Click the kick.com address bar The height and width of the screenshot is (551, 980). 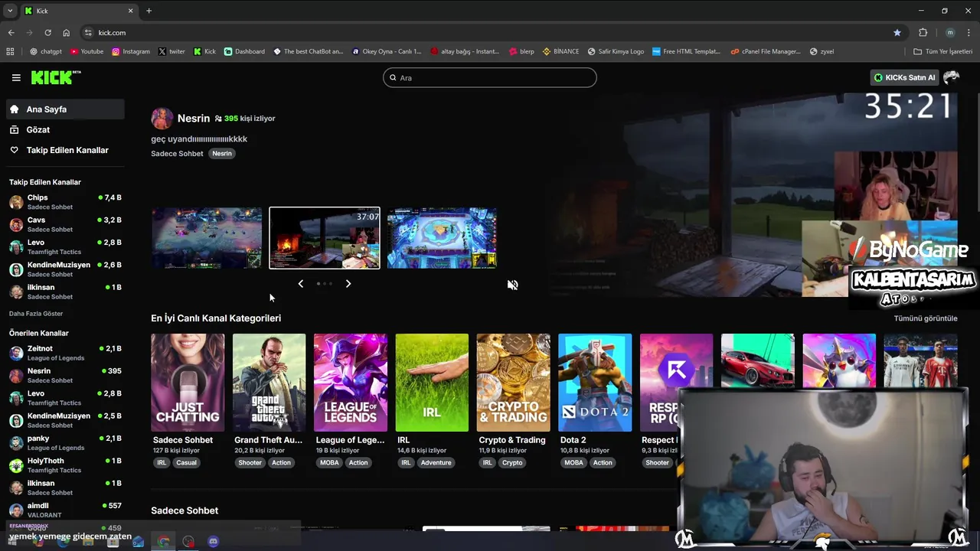[x=490, y=33]
